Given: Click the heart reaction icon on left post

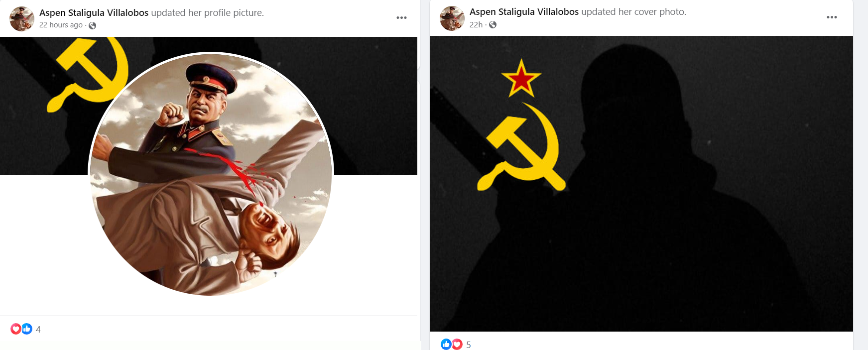Looking at the screenshot, I should tap(16, 329).
